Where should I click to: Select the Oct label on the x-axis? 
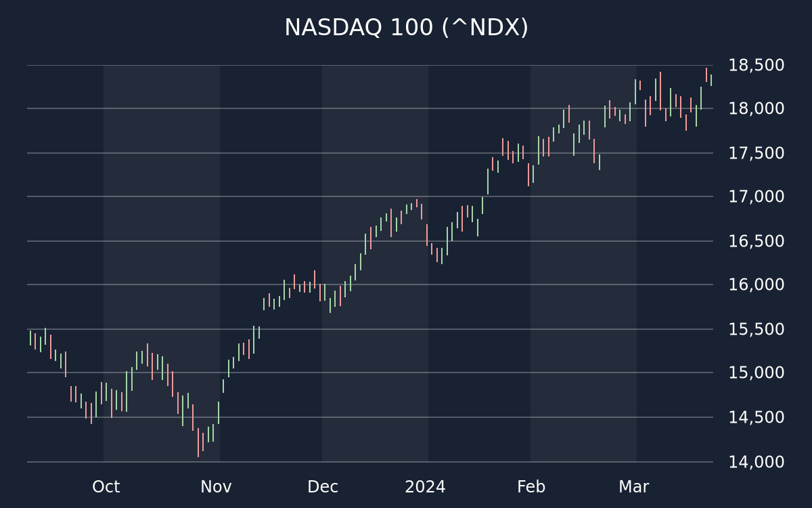pyautogui.click(x=106, y=487)
